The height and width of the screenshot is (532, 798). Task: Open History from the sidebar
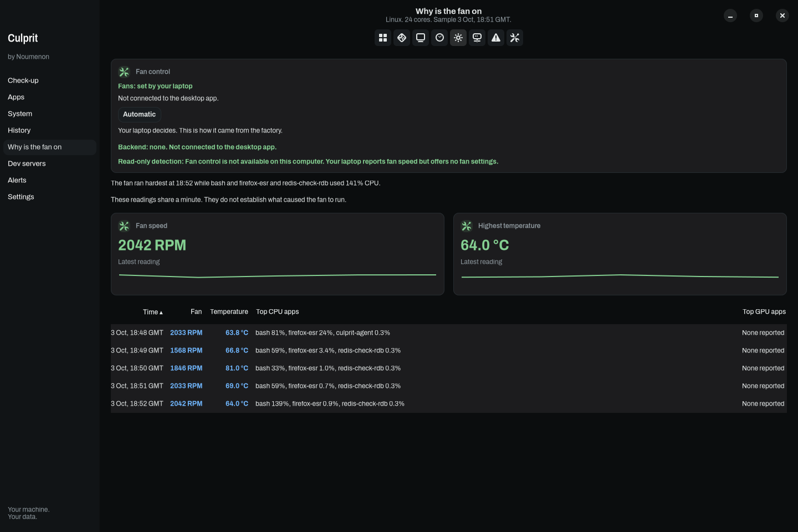pos(49,130)
